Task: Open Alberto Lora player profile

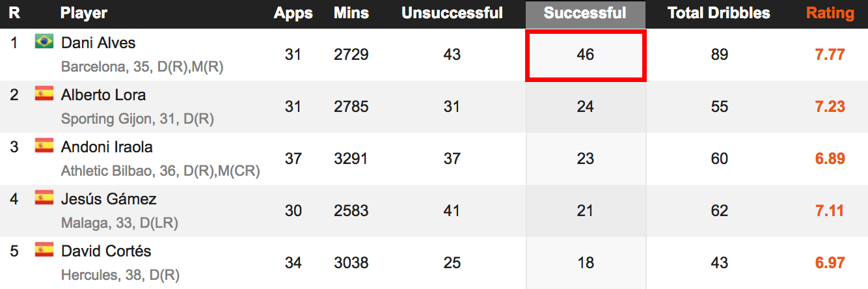Action: tap(103, 95)
